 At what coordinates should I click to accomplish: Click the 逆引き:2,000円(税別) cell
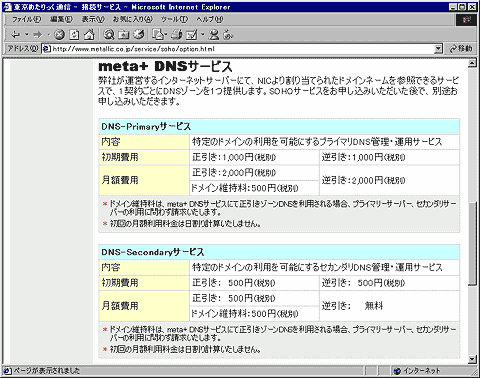coord(389,180)
